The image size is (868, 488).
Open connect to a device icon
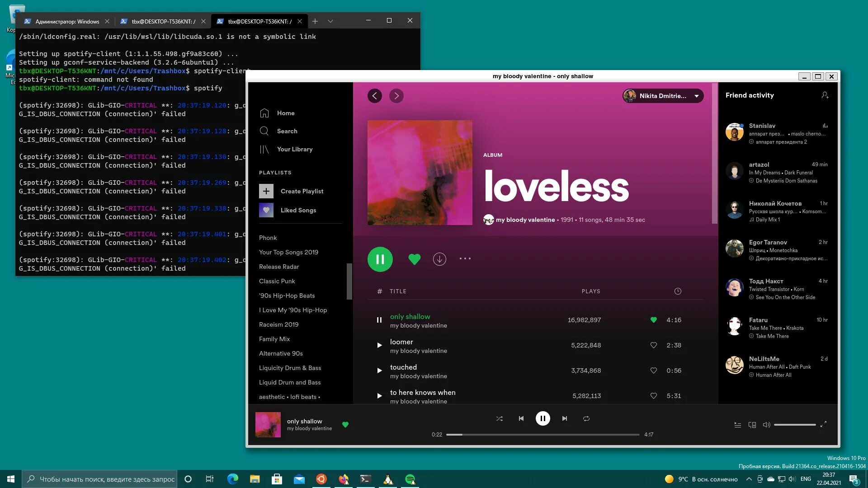(752, 425)
